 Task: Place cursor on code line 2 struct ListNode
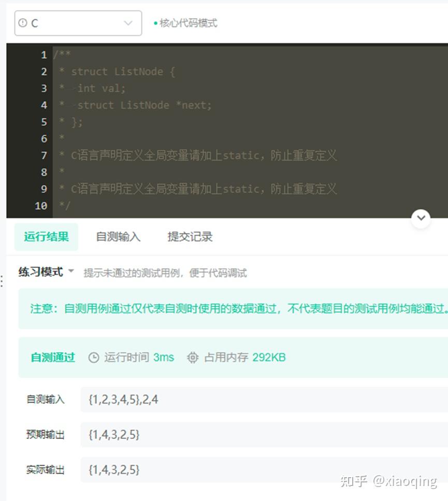point(123,71)
